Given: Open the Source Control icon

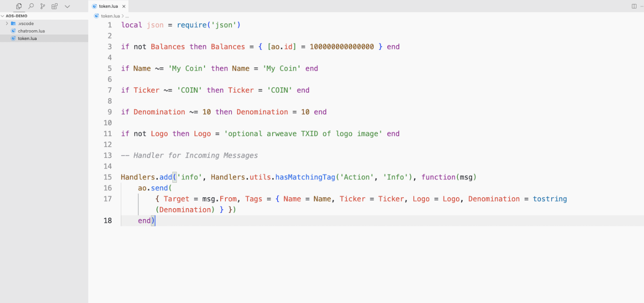Looking at the screenshot, I should pyautogui.click(x=43, y=6).
